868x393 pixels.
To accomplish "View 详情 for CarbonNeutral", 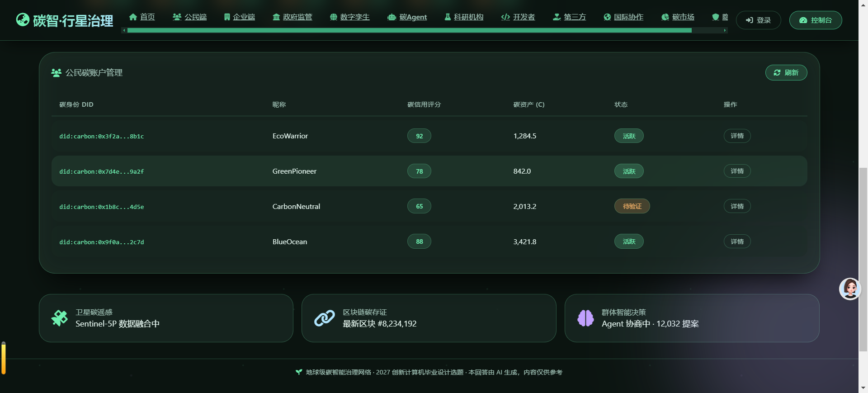I will [737, 206].
